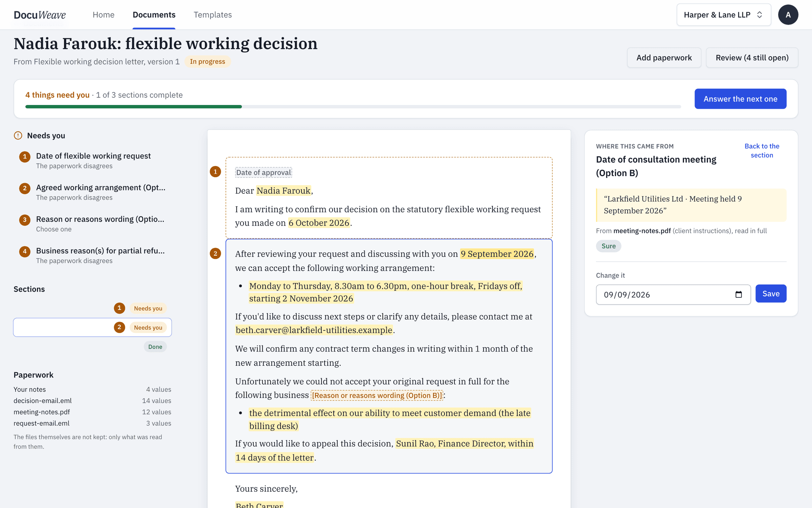Open Review (4 still open)
812x508 pixels.
pyautogui.click(x=752, y=58)
